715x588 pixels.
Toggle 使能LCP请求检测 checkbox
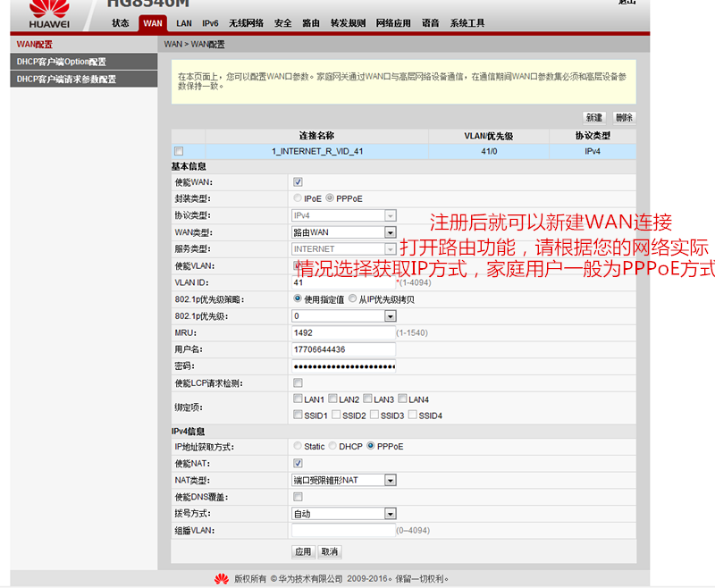[x=298, y=382]
